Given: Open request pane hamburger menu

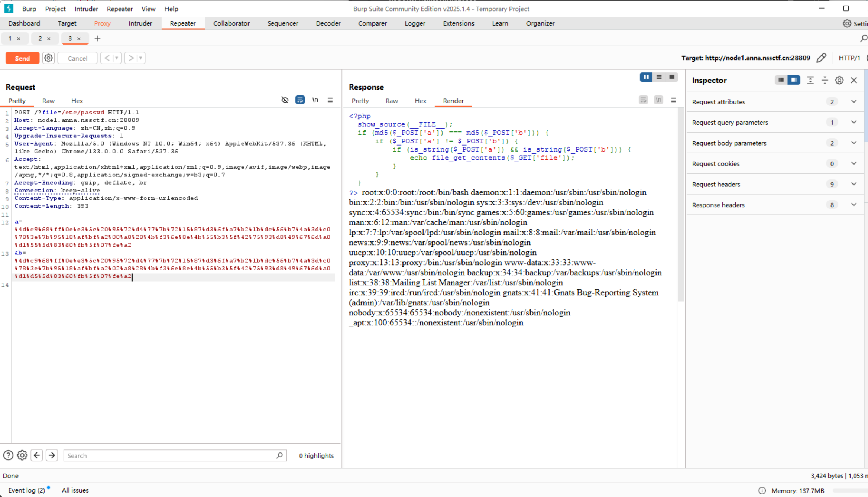Looking at the screenshot, I should 330,100.
